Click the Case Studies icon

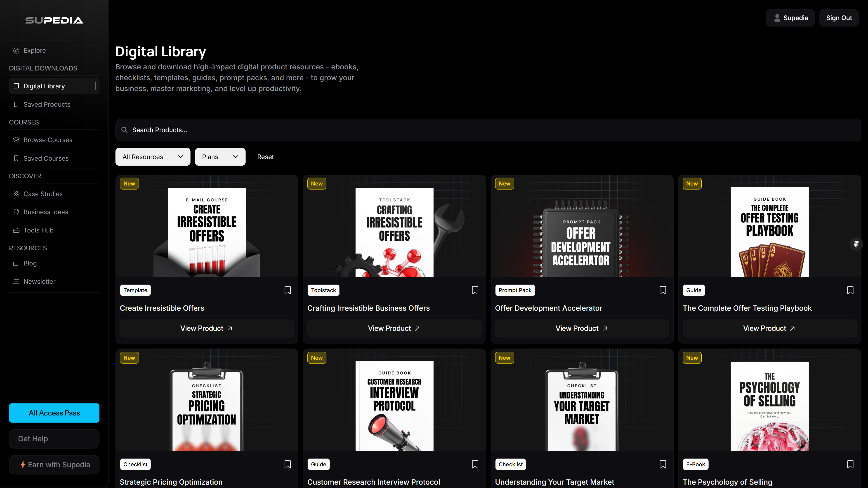coord(16,194)
